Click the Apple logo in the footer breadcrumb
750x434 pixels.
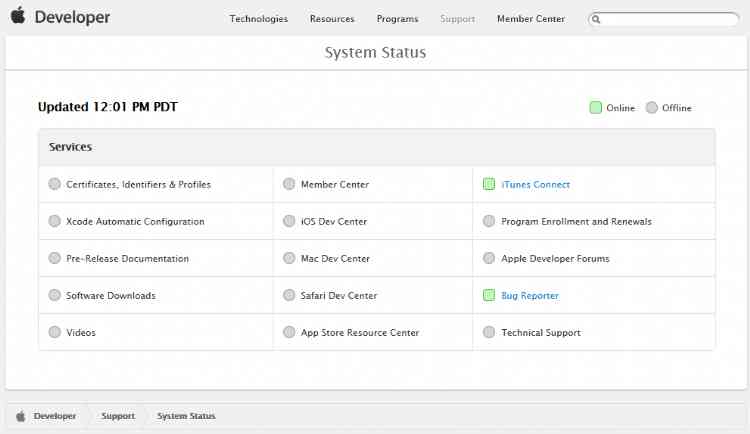coord(21,416)
